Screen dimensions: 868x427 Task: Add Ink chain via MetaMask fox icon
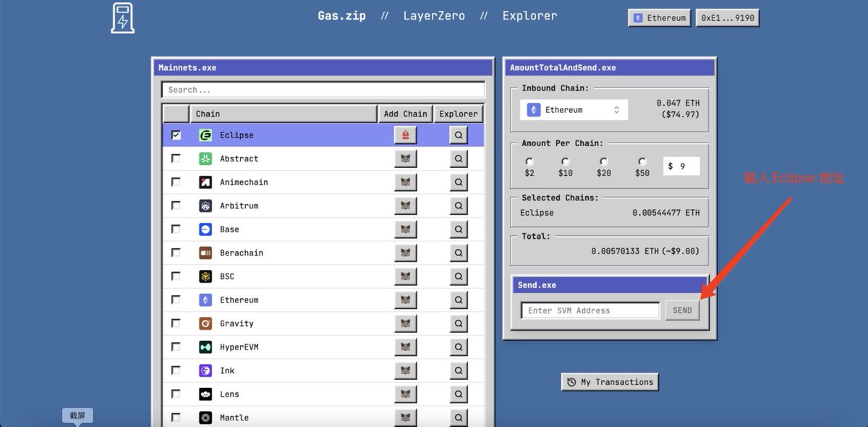[405, 371]
